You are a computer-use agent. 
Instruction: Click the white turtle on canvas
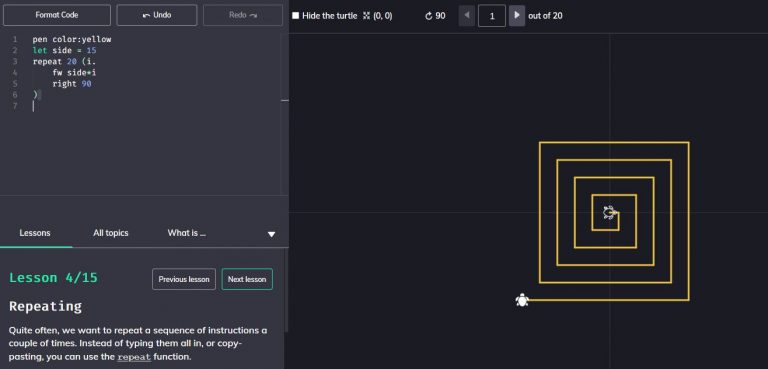click(522, 300)
